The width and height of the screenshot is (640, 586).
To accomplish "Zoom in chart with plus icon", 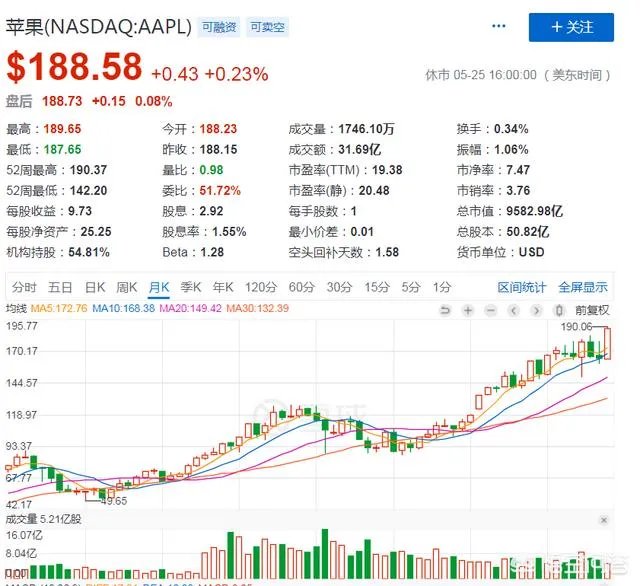I will 468,311.
